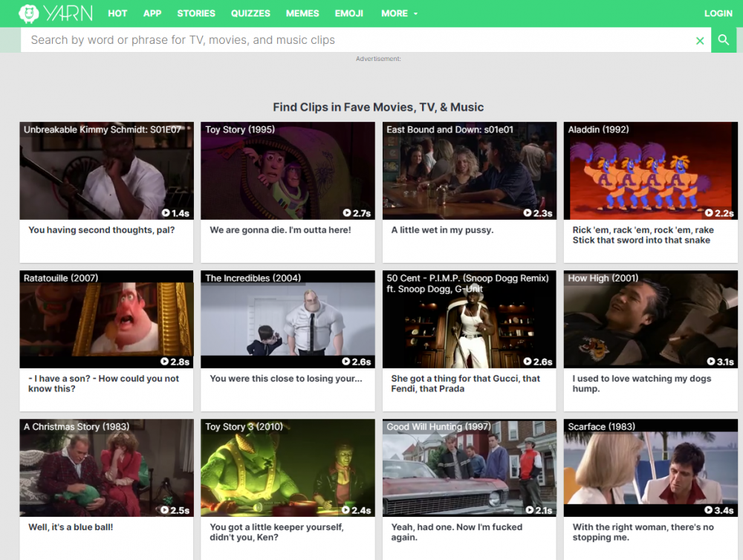This screenshot has width=743, height=560.
Task: Click the green search magnifier button
Action: (x=723, y=40)
